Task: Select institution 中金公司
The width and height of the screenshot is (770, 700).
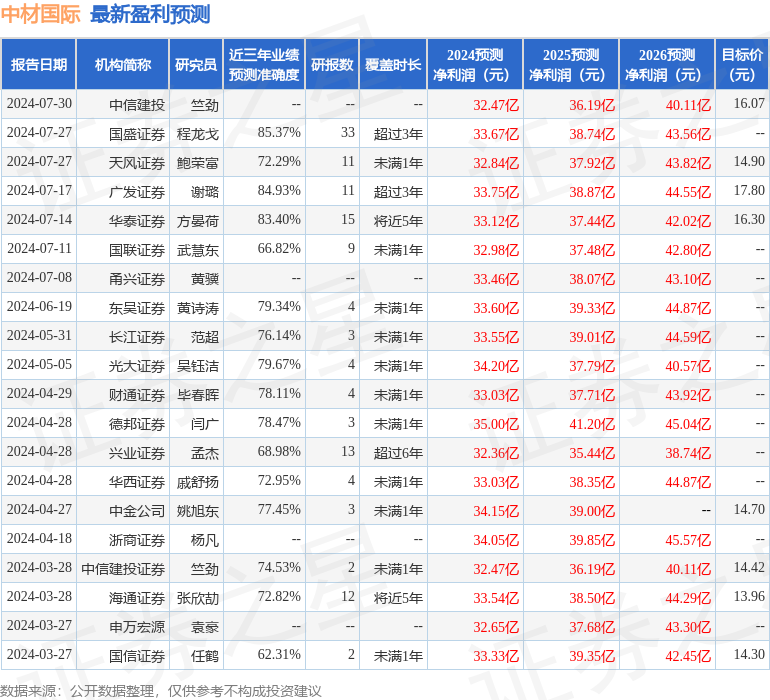Action: click(x=137, y=510)
